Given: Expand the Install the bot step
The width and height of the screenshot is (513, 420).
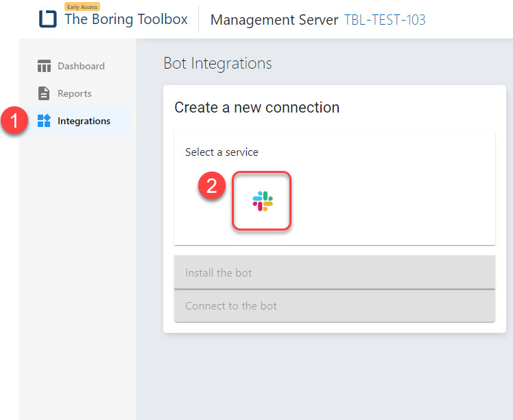Looking at the screenshot, I should coord(335,272).
